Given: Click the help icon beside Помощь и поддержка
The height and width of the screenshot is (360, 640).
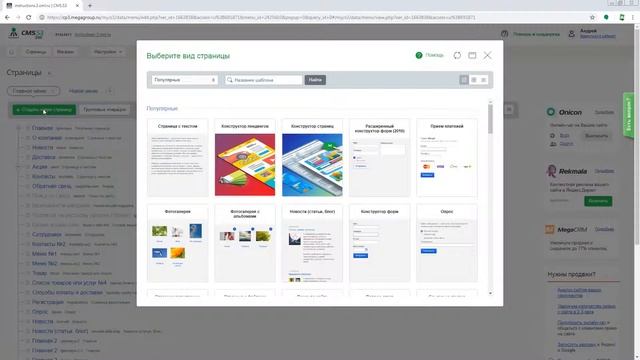Looking at the screenshot, I should (x=504, y=34).
